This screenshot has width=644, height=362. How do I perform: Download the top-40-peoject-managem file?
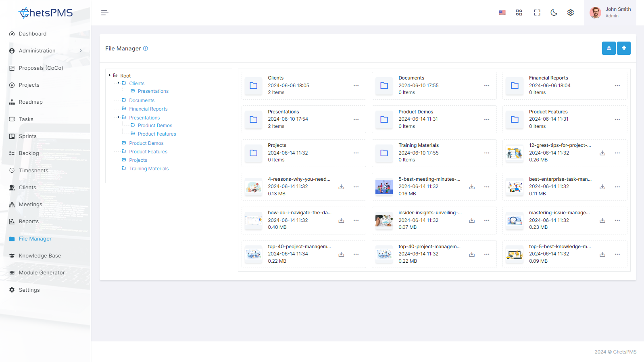(341, 254)
